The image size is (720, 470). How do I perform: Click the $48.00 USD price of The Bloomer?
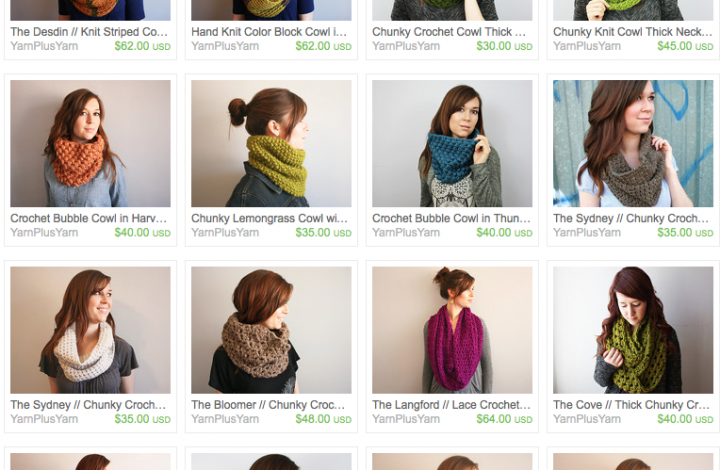pyautogui.click(x=323, y=419)
